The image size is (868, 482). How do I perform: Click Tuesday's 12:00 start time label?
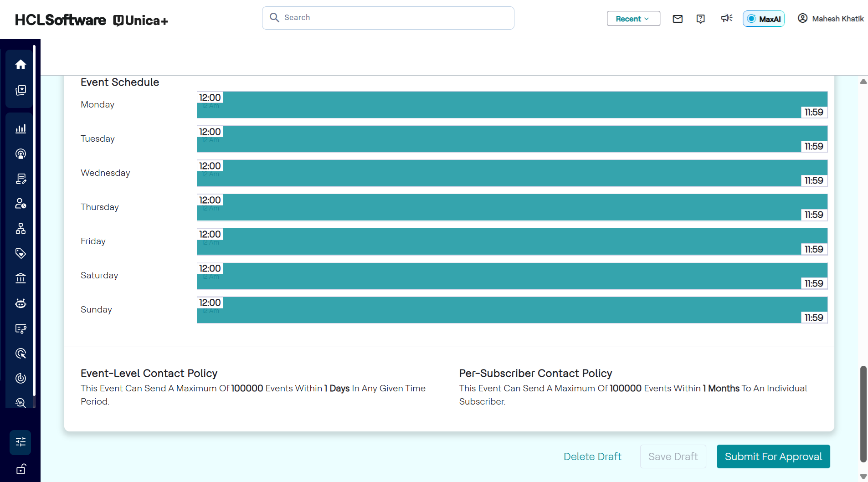tap(210, 132)
